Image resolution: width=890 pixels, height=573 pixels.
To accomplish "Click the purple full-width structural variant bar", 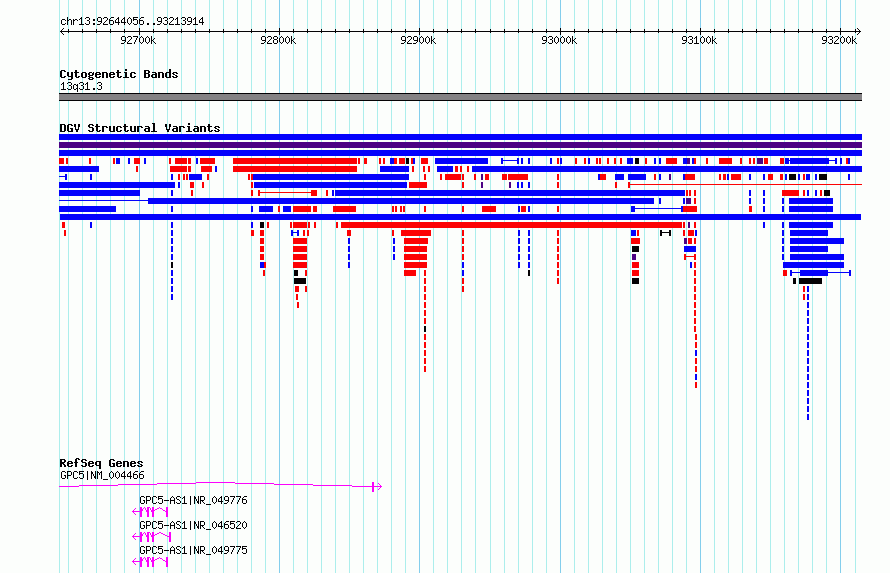I will pyautogui.click(x=460, y=145).
